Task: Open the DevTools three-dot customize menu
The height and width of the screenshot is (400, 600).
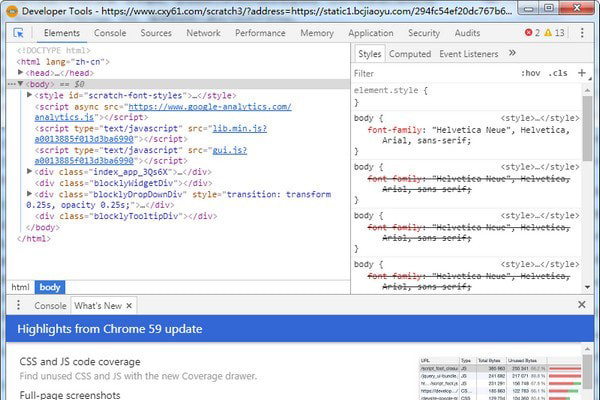Action: [x=582, y=33]
